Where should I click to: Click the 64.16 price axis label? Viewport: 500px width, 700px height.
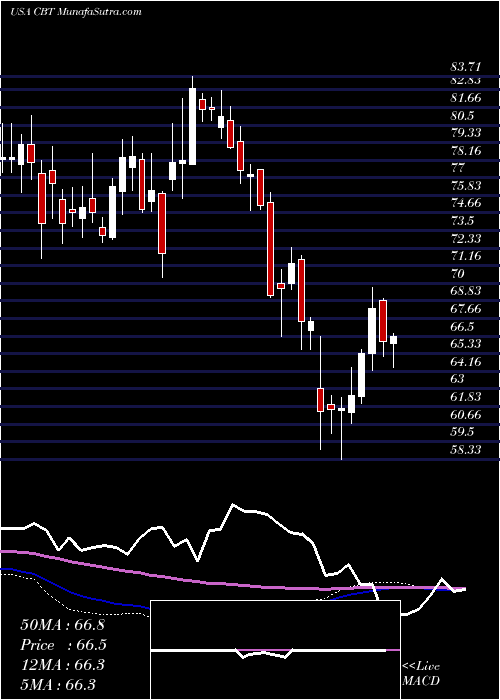point(466,362)
